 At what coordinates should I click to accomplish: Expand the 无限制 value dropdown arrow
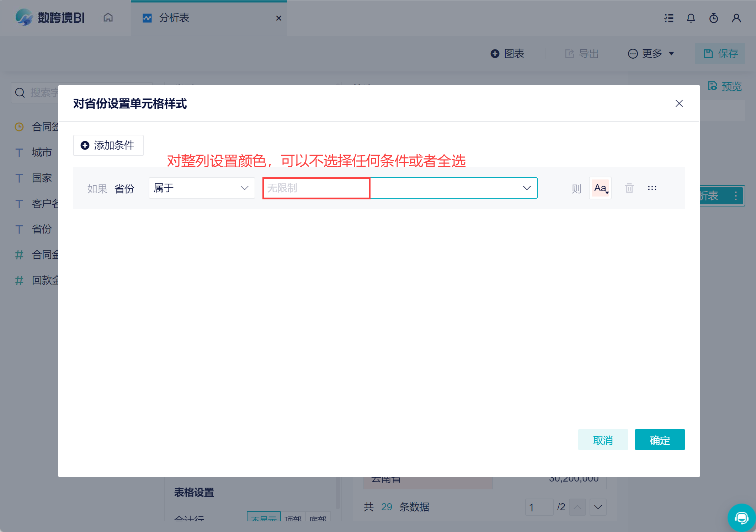tap(527, 188)
